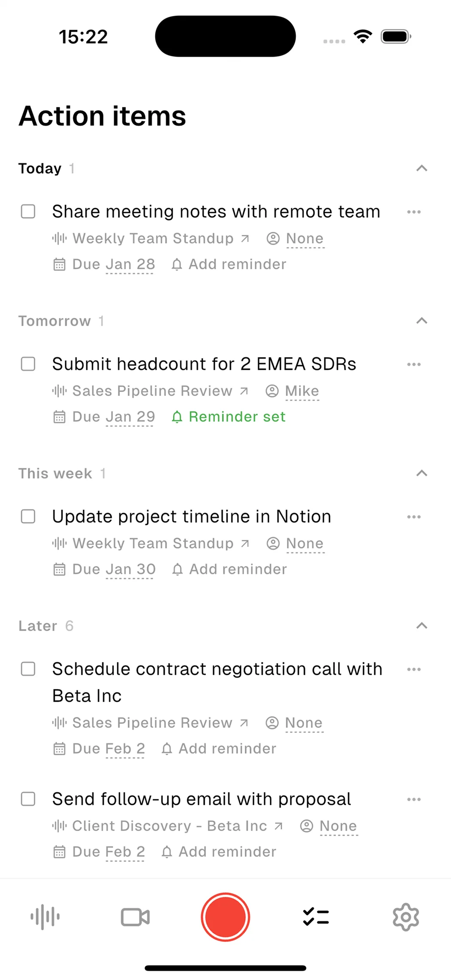Open more options for Send follow-up email
Image resolution: width=451 pixels, height=980 pixels.
tap(414, 799)
